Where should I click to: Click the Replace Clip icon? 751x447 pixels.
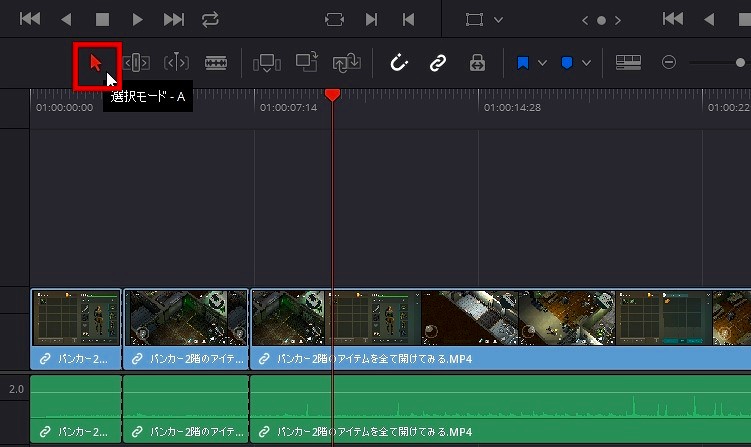(347, 63)
